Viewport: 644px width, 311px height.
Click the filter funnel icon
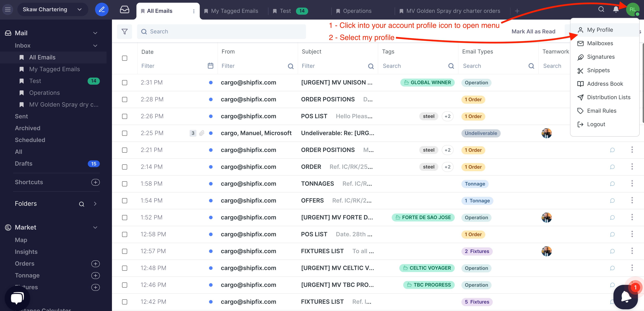click(x=124, y=32)
